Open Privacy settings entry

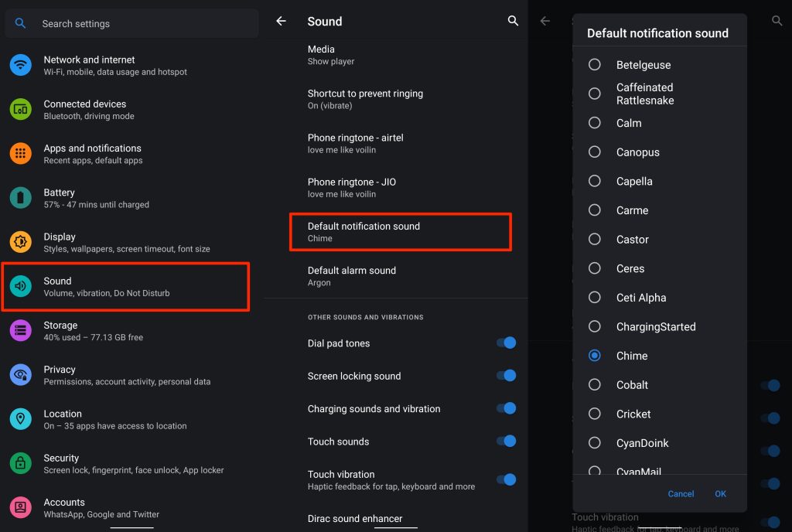pyautogui.click(x=127, y=375)
